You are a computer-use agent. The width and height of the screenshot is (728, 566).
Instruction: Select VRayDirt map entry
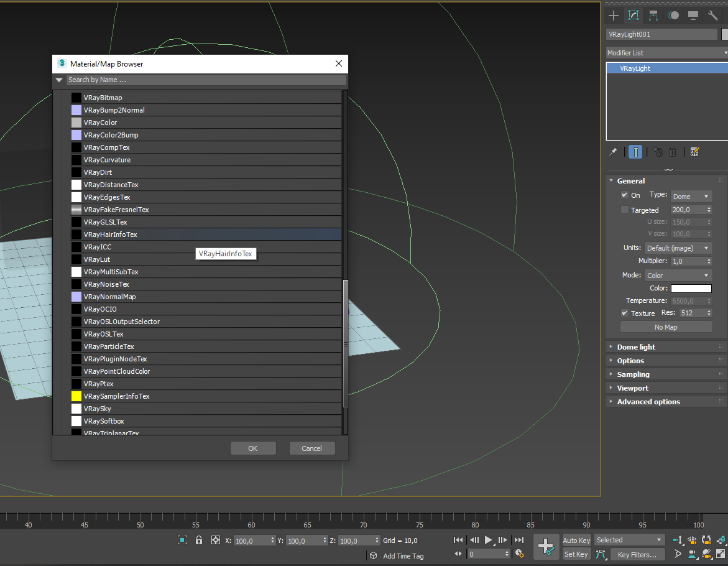(x=206, y=172)
